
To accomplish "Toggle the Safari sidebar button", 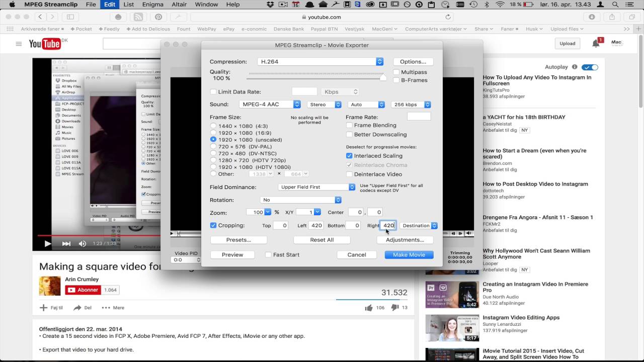I will (x=70, y=17).
